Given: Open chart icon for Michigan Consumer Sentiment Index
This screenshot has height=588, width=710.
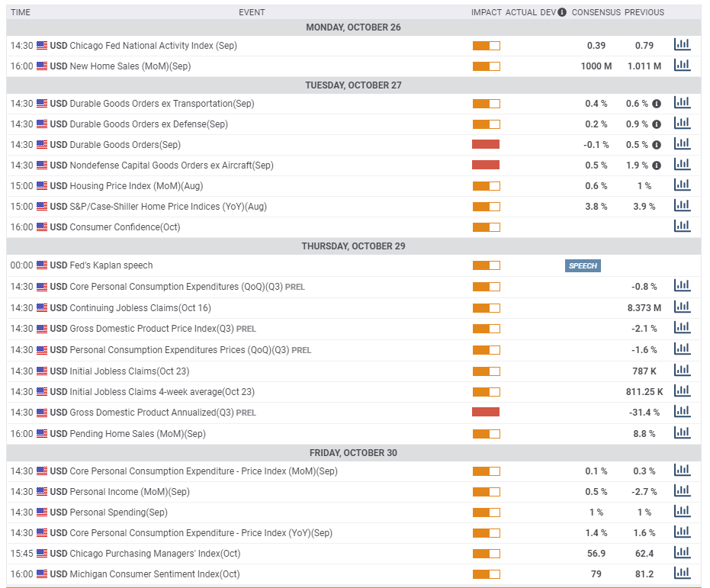Looking at the screenshot, I should [682, 573].
